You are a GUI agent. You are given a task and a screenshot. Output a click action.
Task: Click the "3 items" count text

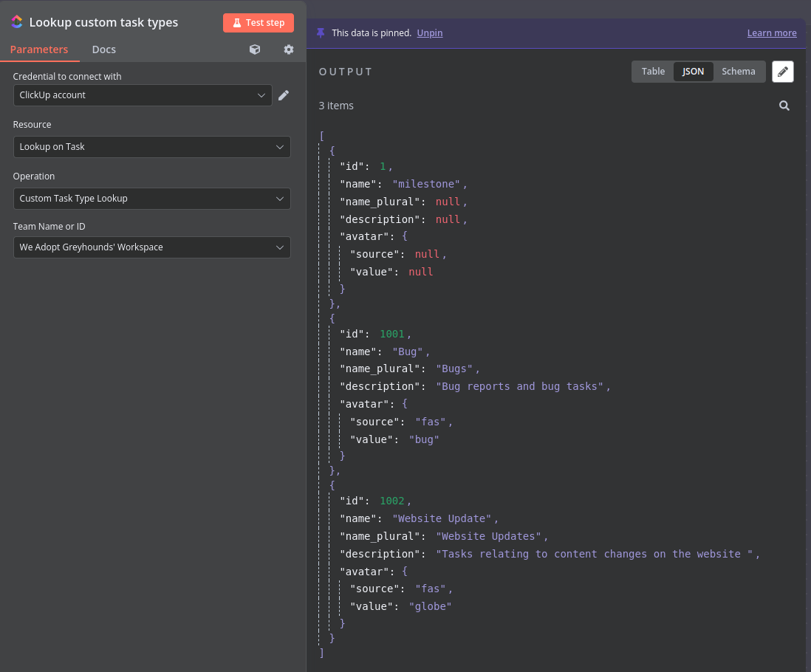[x=336, y=106]
